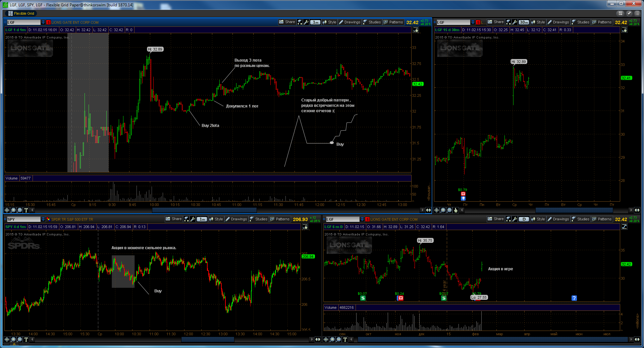Click the SPY symbol input field
This screenshot has height=348, width=644.
pos(23,219)
